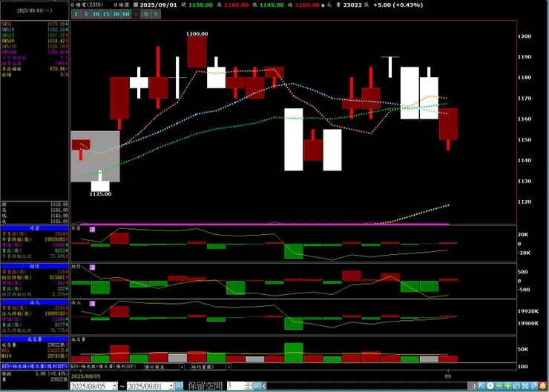Image resolution: width=549 pixels, height=392 pixels.
Task: Click the 保留空間 value field showing 3
Action: point(235,386)
